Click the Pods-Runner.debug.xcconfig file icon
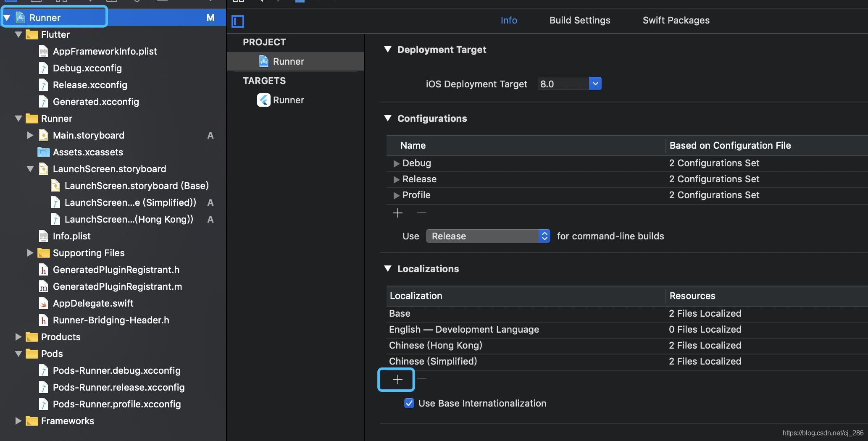Image resolution: width=868 pixels, height=441 pixels. click(44, 370)
